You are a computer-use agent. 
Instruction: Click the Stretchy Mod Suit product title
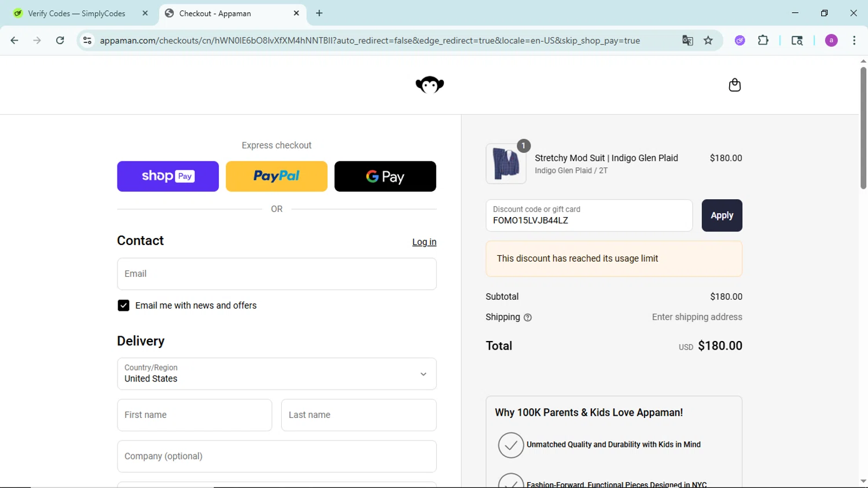[x=606, y=158]
